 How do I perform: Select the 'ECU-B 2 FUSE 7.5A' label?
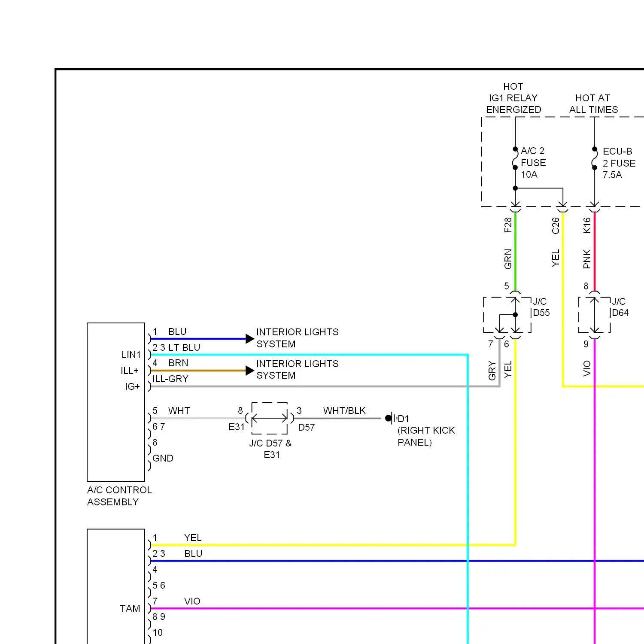pyautogui.click(x=619, y=163)
